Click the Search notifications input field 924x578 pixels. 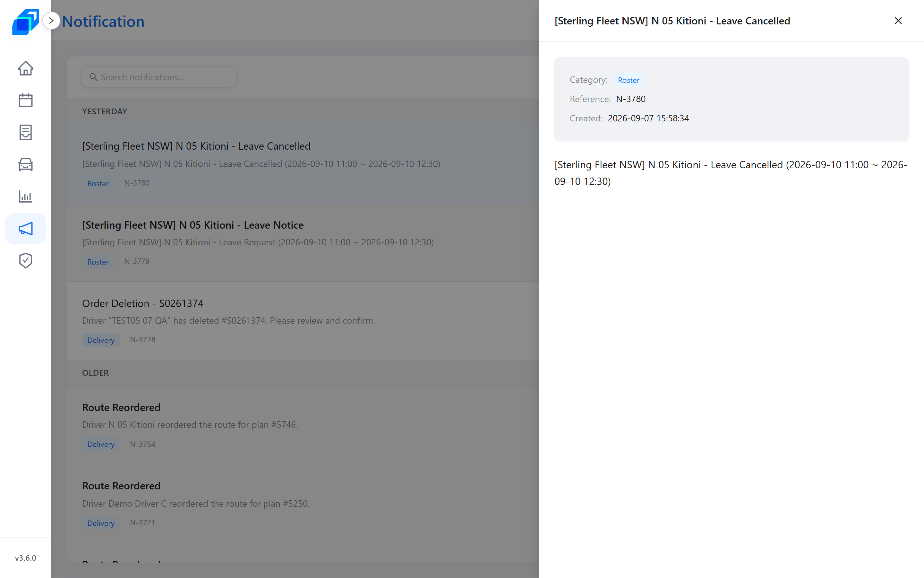(x=159, y=77)
